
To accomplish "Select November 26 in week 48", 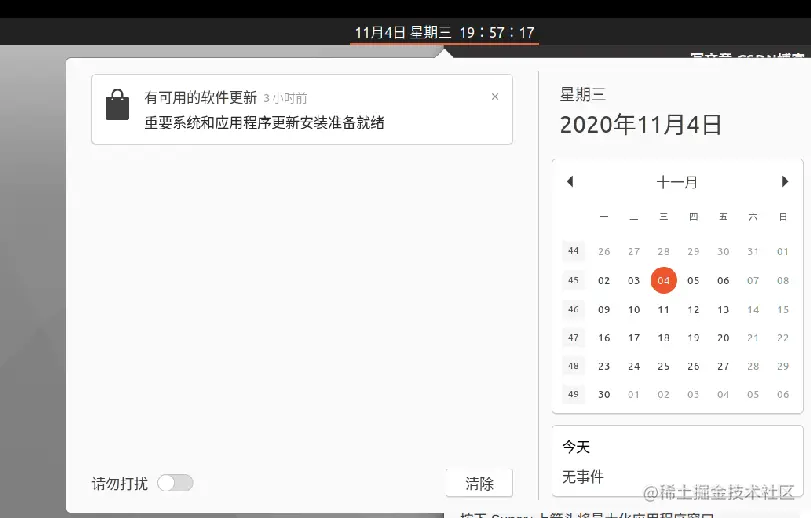I will click(693, 366).
